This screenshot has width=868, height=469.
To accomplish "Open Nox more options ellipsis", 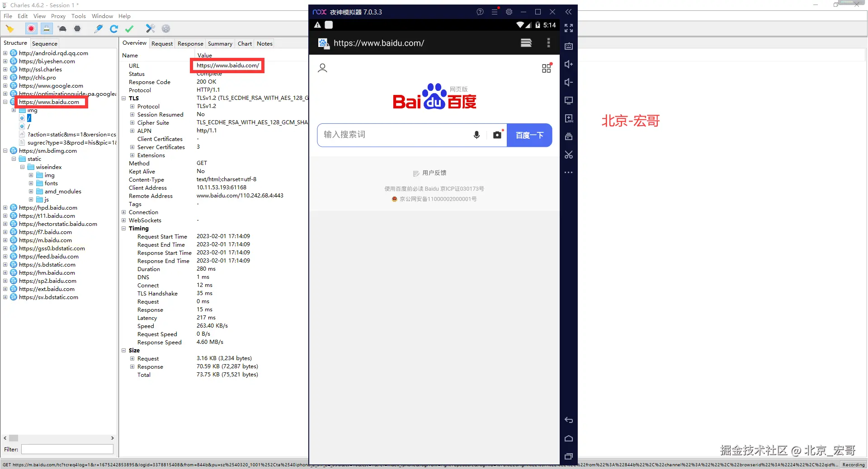I will coord(569,173).
